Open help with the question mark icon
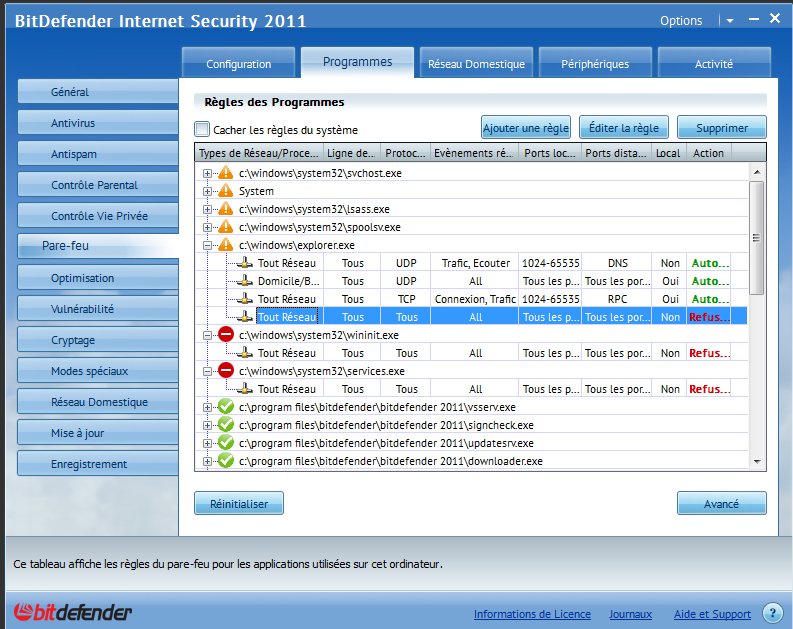Image resolution: width=793 pixels, height=629 pixels. (772, 613)
